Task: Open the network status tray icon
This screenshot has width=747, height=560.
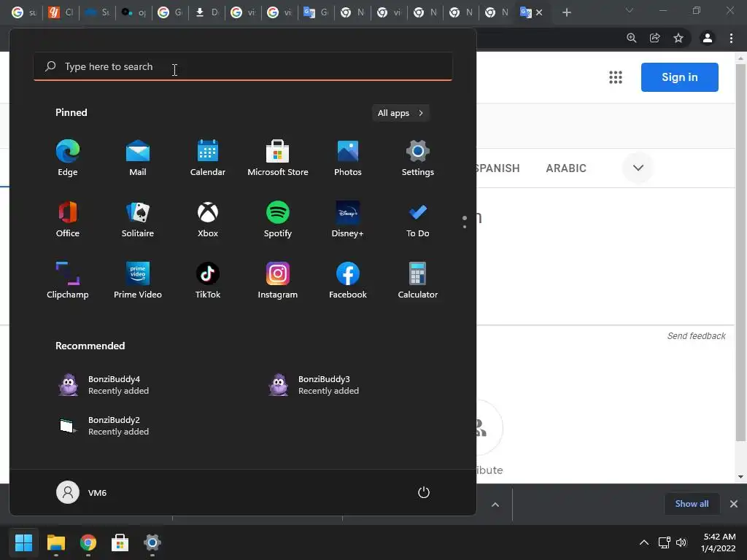Action: click(664, 542)
